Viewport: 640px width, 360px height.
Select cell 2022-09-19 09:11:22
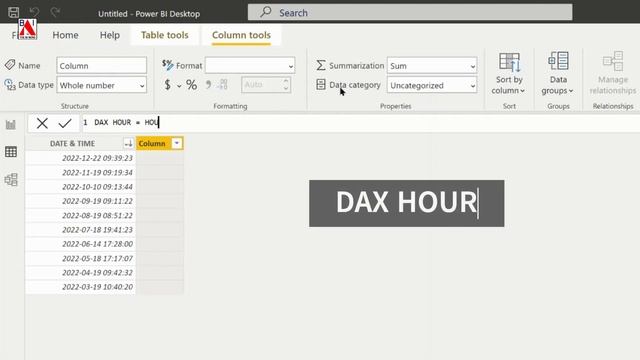click(80, 201)
